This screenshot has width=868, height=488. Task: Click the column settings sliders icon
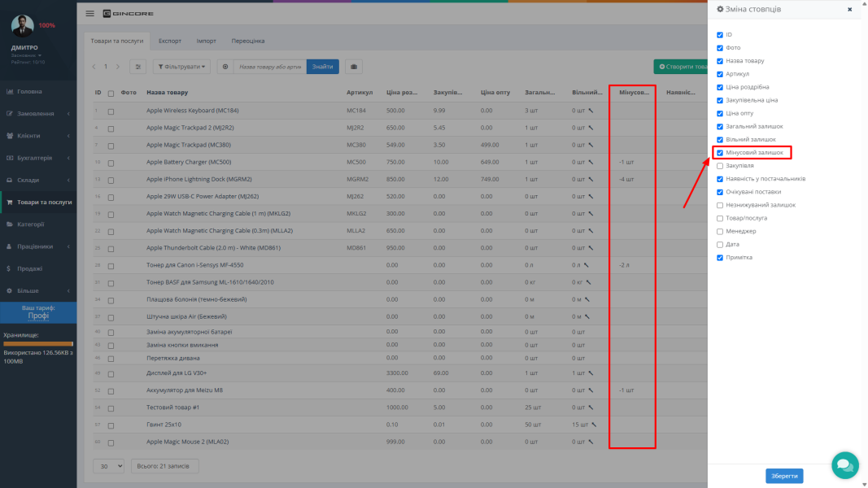(137, 67)
